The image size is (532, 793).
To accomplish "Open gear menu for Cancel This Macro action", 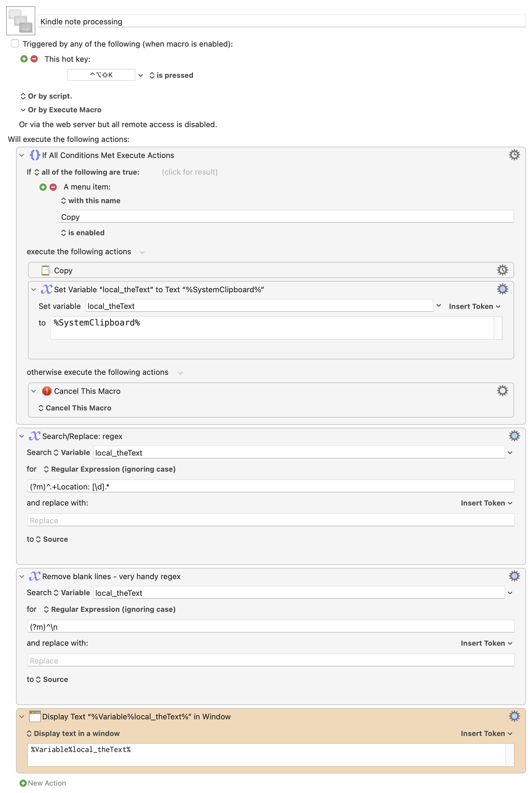I will tap(502, 391).
